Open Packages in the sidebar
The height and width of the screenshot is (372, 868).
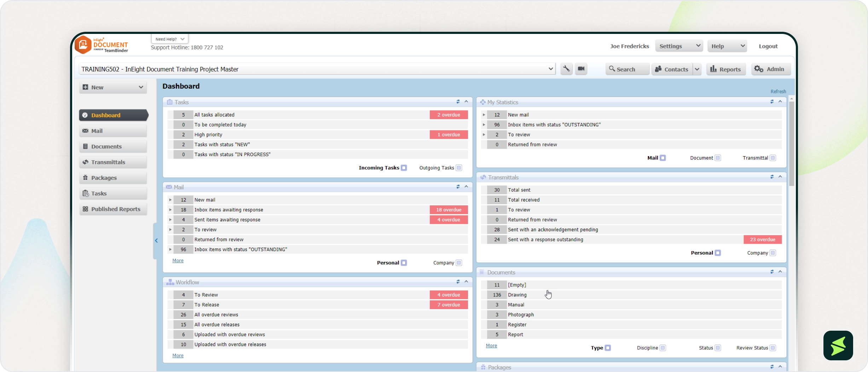(113, 178)
